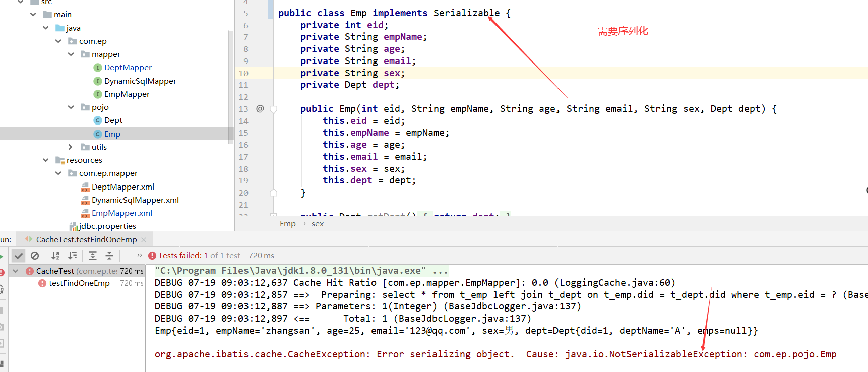Click Expand All in test runner toolbar
Viewport: 868px width, 372px height.
[x=93, y=256]
